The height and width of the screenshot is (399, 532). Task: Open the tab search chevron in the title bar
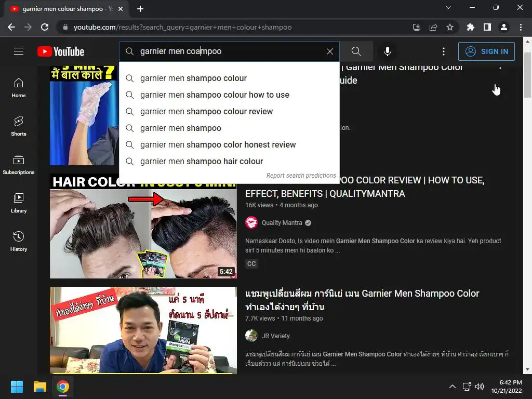click(448, 7)
